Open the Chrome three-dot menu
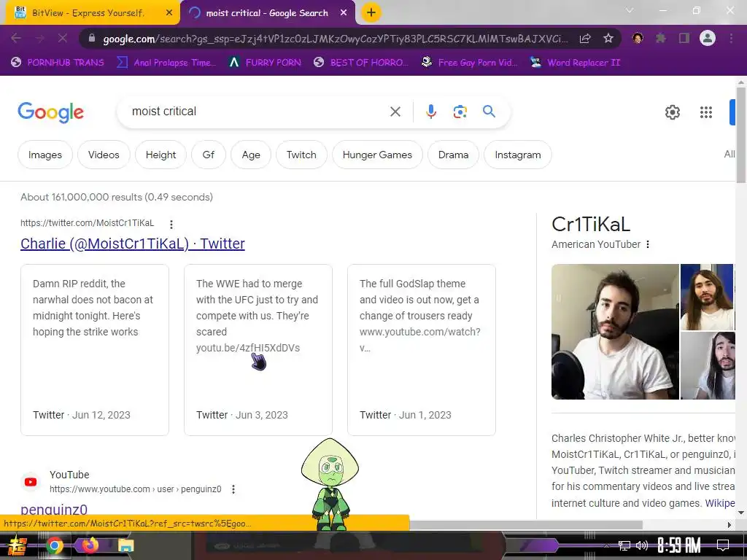Screen dimensions: 747x560 click(731, 38)
